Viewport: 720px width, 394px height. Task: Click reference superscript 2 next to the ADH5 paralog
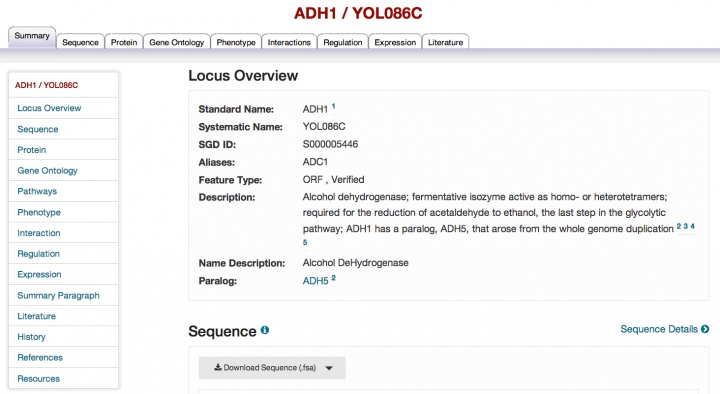pyautogui.click(x=333, y=278)
